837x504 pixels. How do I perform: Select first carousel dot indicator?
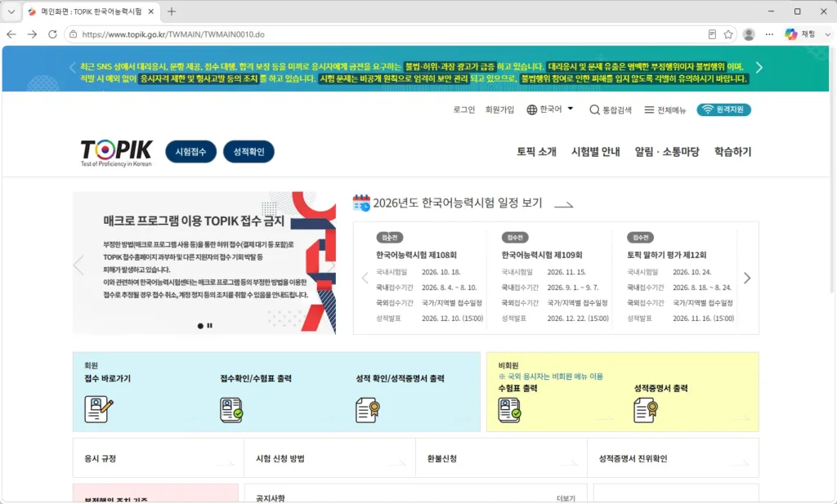click(x=200, y=326)
